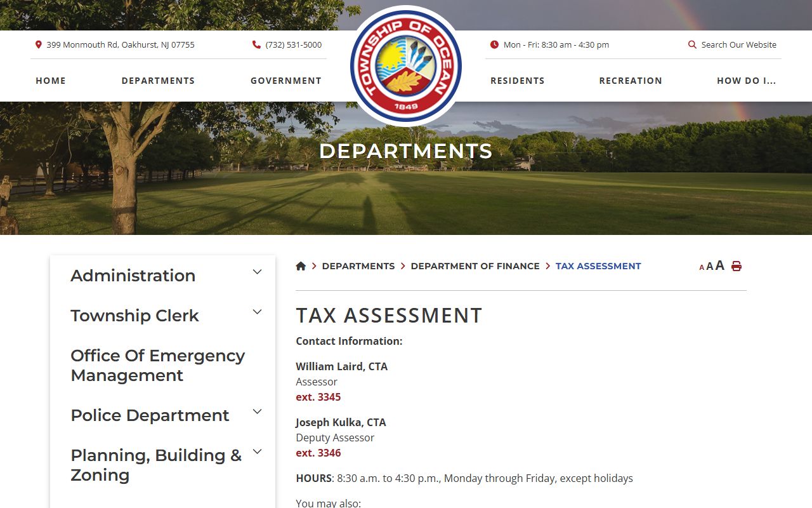Click the name Joseph Kulka, CTA
Viewport: 812px width, 508px height.
coord(341,422)
